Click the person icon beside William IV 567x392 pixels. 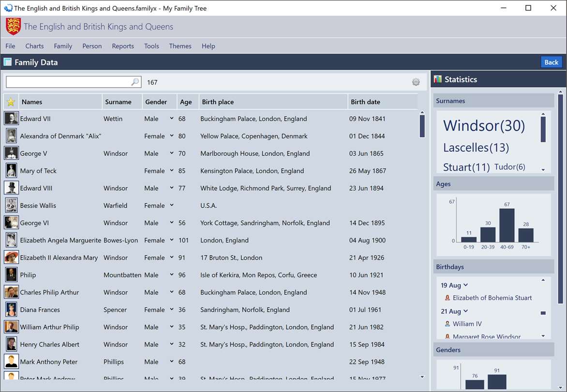pyautogui.click(x=448, y=324)
